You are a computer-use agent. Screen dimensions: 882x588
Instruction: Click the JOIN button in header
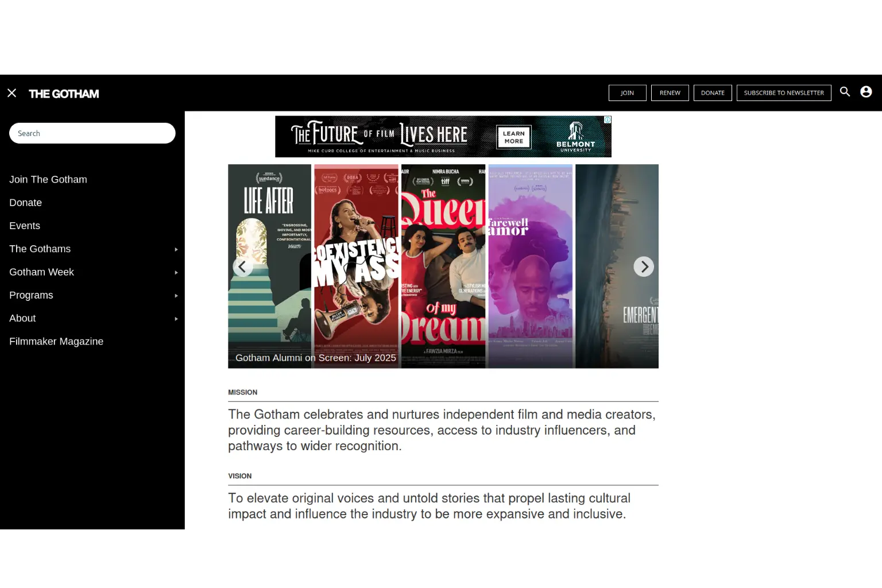tap(627, 93)
